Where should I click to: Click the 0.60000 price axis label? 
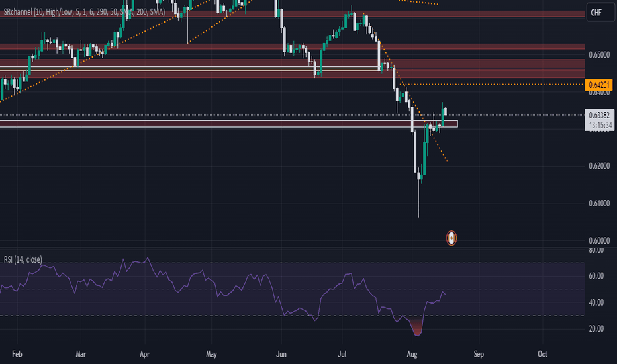coord(599,240)
